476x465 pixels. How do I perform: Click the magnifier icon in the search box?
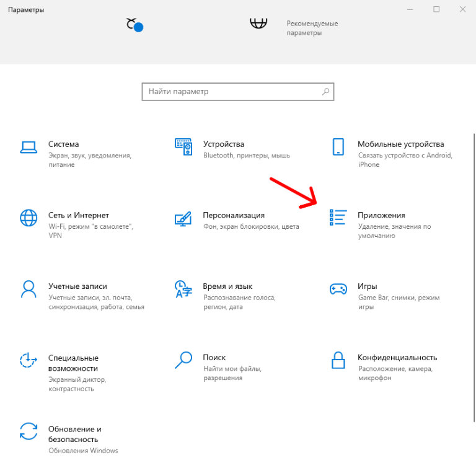pos(326,91)
